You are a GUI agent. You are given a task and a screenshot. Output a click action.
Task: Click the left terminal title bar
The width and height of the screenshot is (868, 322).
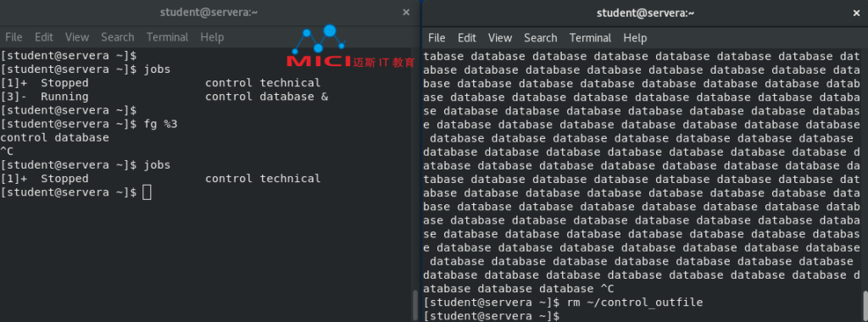[x=209, y=12]
